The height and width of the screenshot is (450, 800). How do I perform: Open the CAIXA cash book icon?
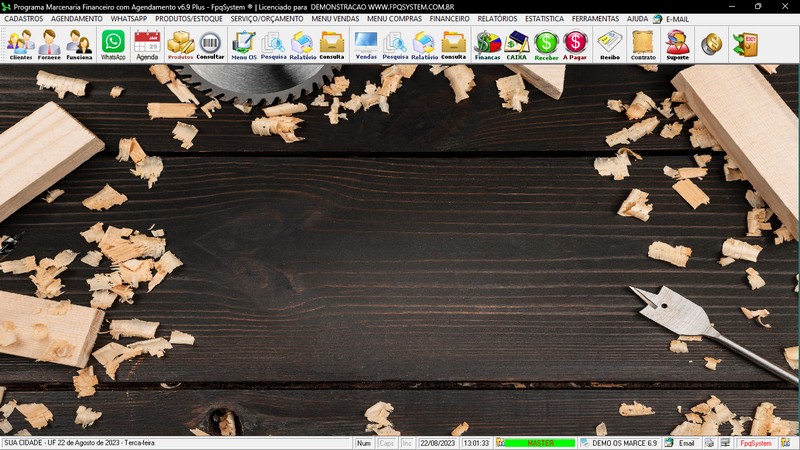point(516,45)
